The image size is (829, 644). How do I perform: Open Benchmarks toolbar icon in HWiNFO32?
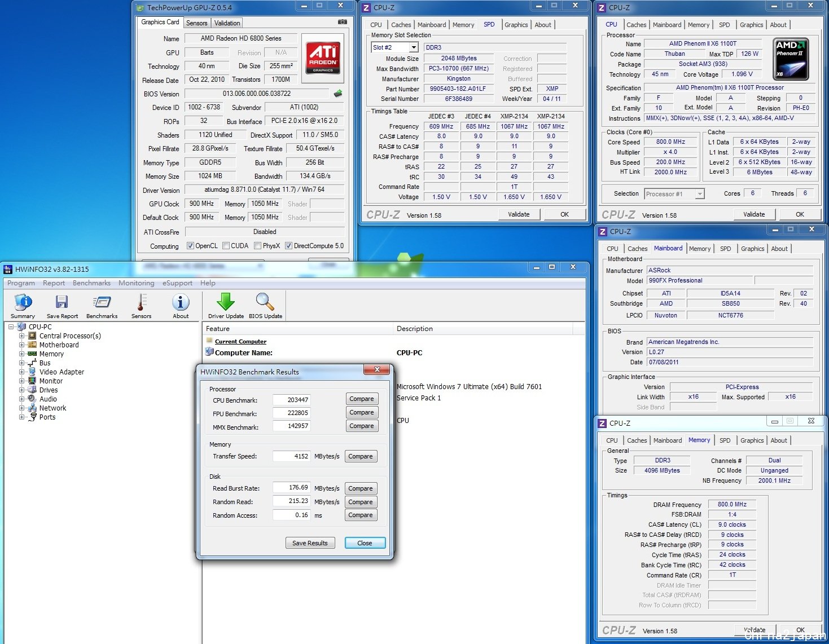(x=102, y=306)
